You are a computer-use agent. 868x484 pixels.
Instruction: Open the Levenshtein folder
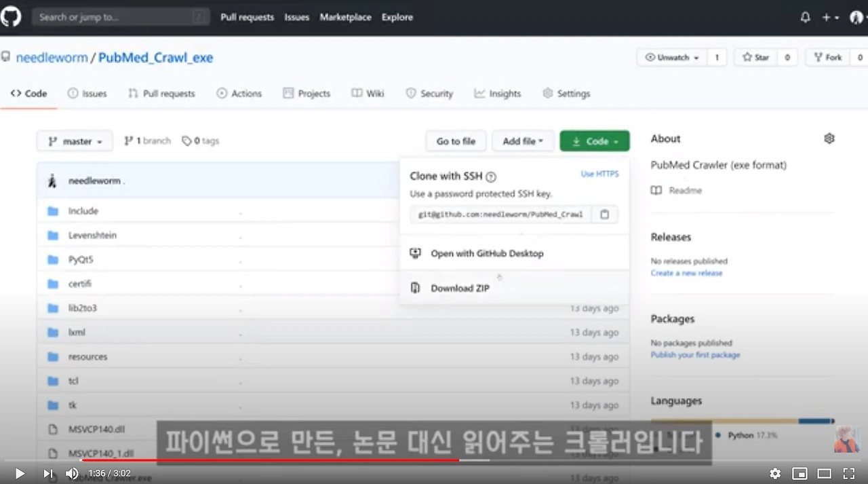pyautogui.click(x=92, y=236)
